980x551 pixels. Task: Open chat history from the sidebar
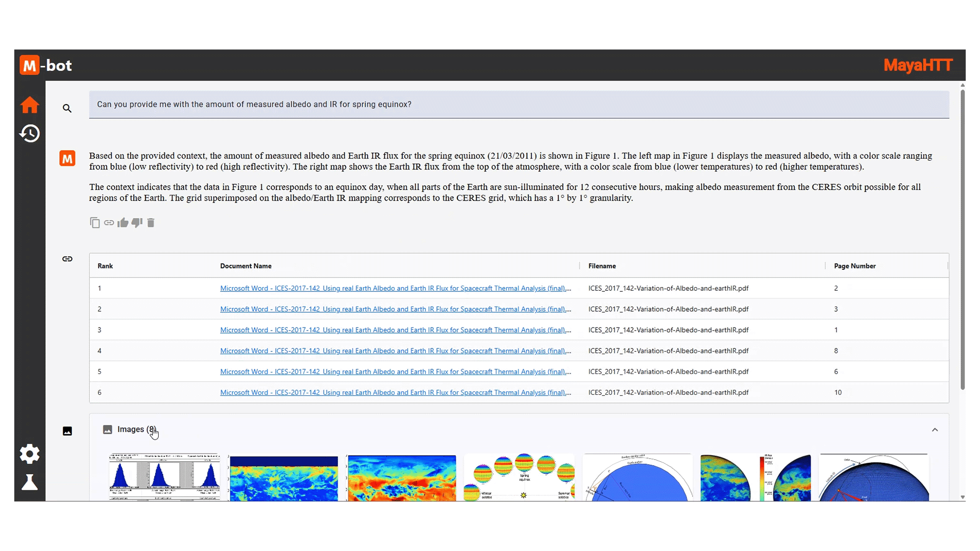29,133
